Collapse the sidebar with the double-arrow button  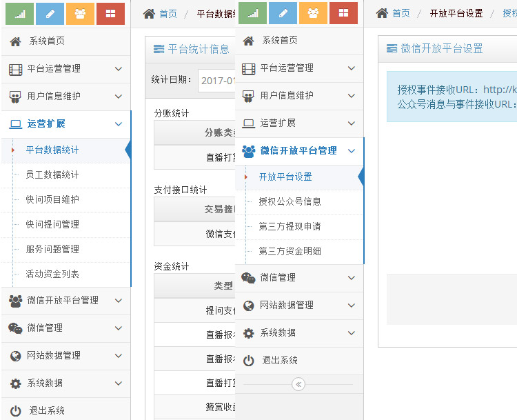pyautogui.click(x=298, y=384)
